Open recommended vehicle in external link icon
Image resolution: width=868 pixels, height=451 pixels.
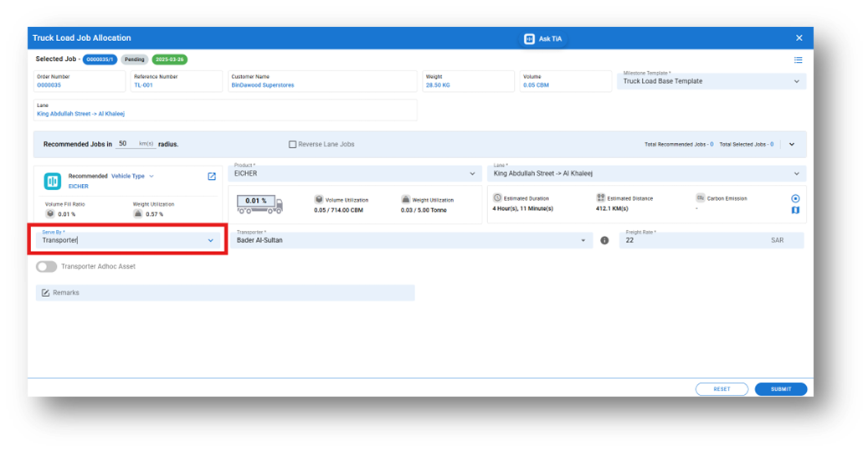click(212, 176)
